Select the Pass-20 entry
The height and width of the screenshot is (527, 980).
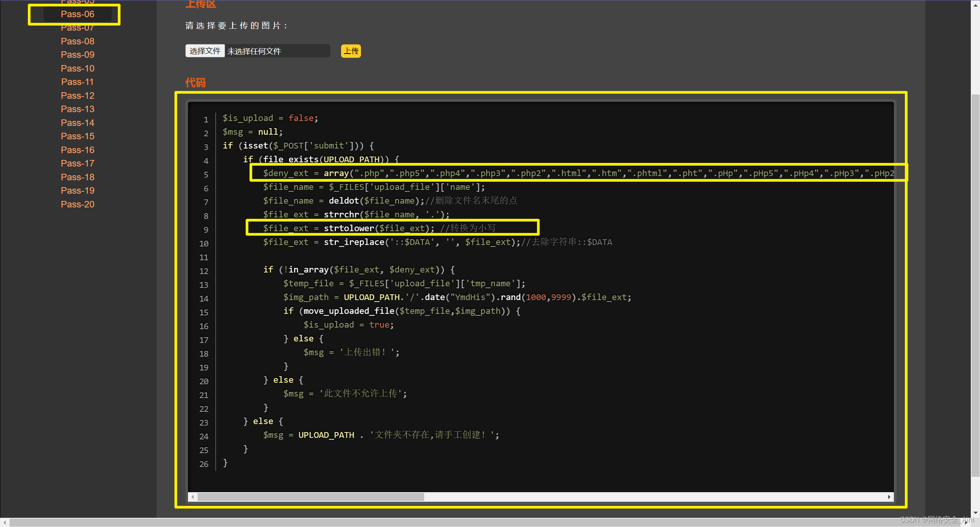tap(77, 204)
